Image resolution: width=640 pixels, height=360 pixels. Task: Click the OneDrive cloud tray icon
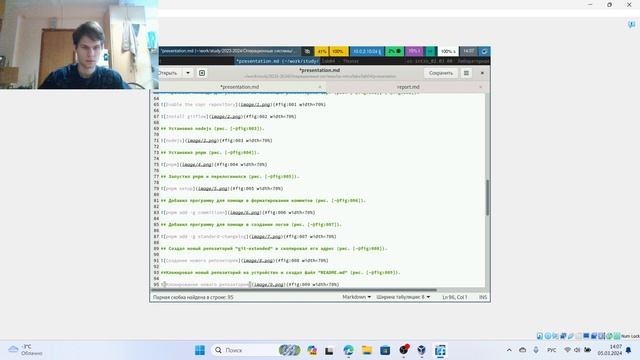(522, 350)
